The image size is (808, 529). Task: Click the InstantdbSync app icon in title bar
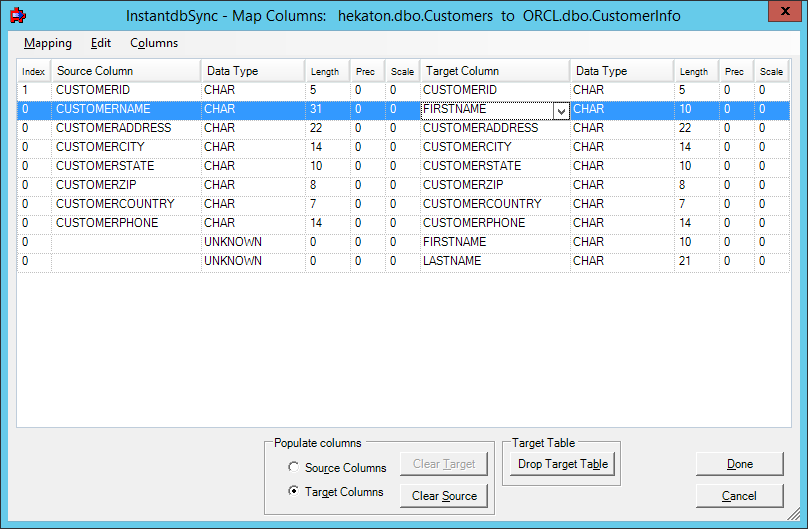tap(18, 15)
